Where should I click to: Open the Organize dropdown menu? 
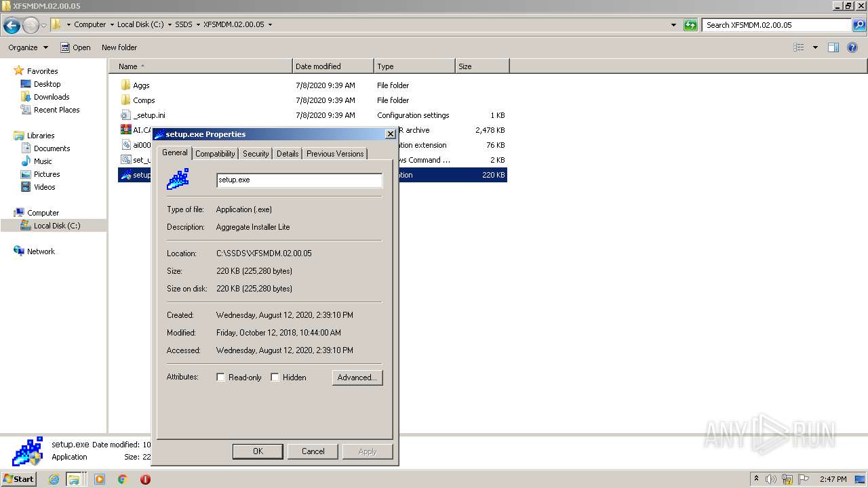point(28,47)
